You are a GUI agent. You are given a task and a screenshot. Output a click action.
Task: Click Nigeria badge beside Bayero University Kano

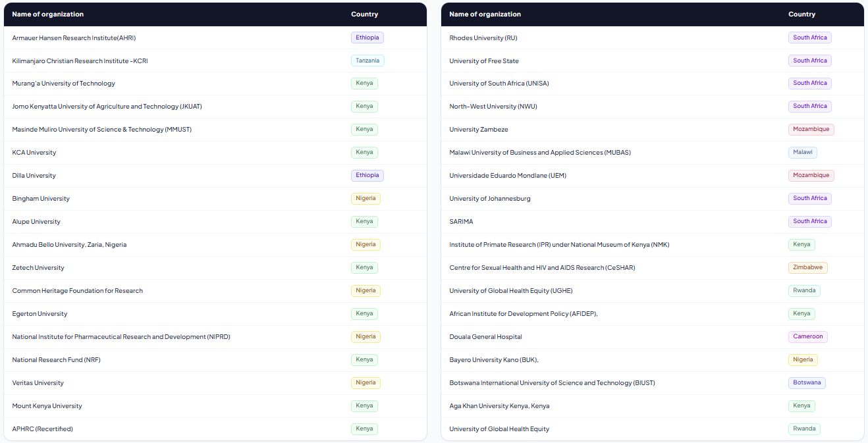pyautogui.click(x=803, y=360)
